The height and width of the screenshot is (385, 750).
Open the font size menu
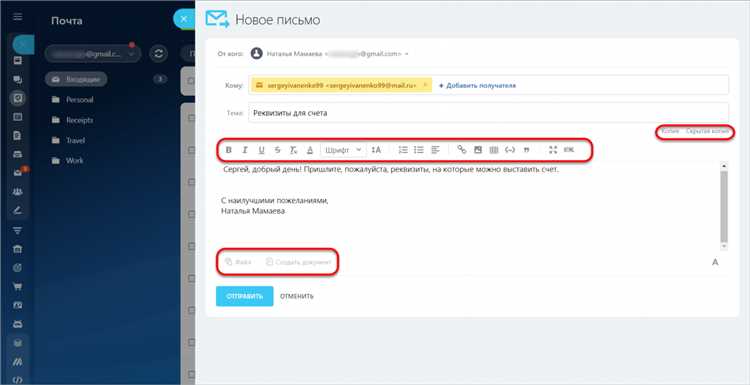tap(376, 150)
